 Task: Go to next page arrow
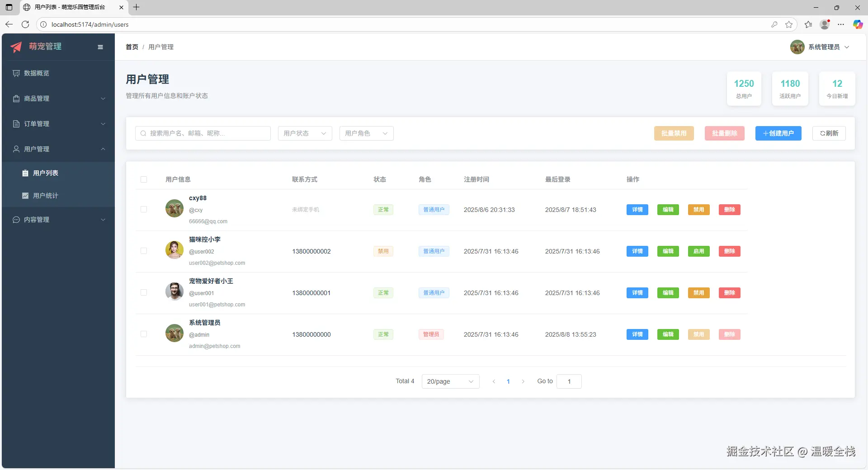click(523, 381)
